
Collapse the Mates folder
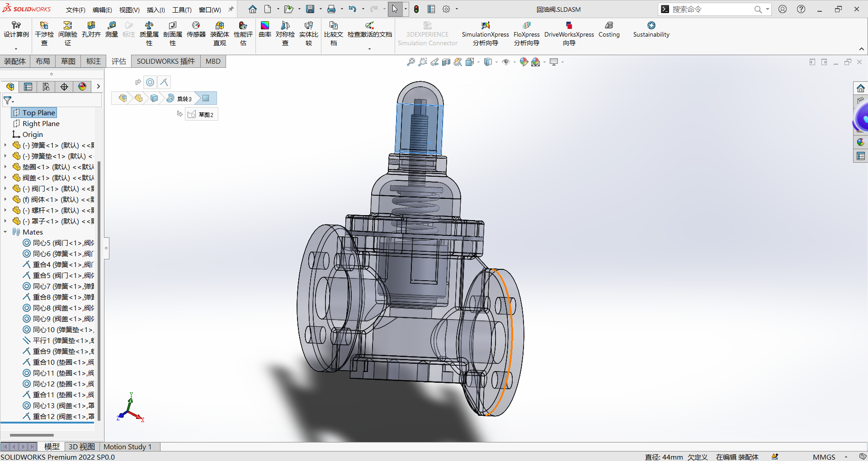(5, 232)
